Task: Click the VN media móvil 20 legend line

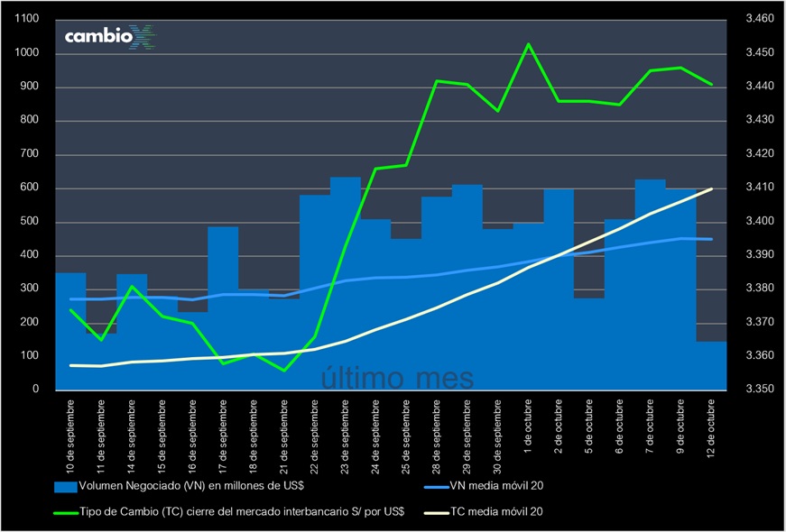Action: 437,486
